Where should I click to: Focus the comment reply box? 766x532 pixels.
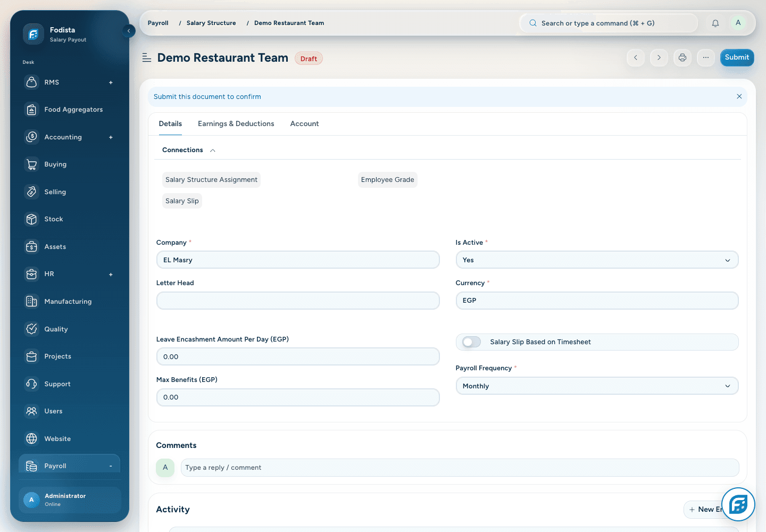pyautogui.click(x=460, y=468)
